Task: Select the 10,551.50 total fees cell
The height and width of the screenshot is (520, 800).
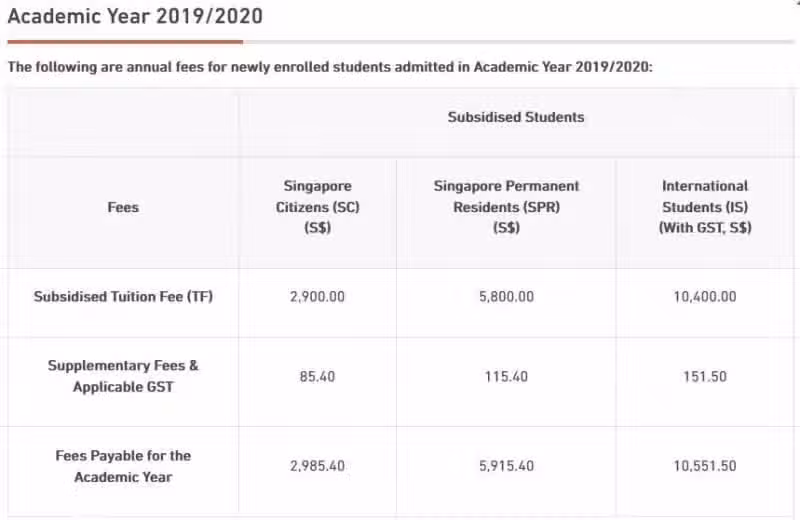Action: click(x=705, y=466)
